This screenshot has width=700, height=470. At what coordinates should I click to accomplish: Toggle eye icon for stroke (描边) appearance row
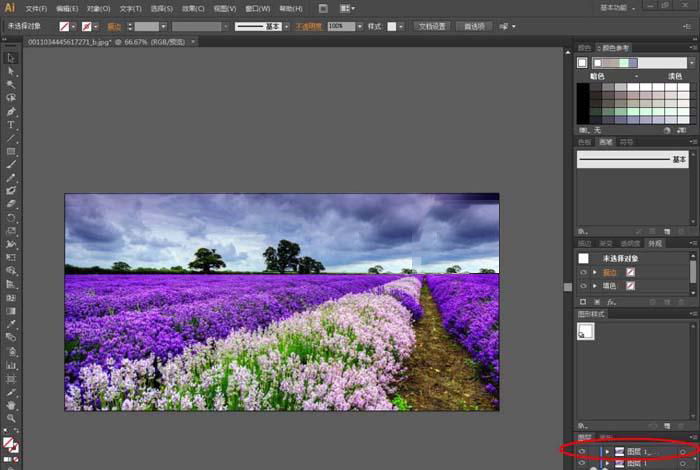click(583, 272)
